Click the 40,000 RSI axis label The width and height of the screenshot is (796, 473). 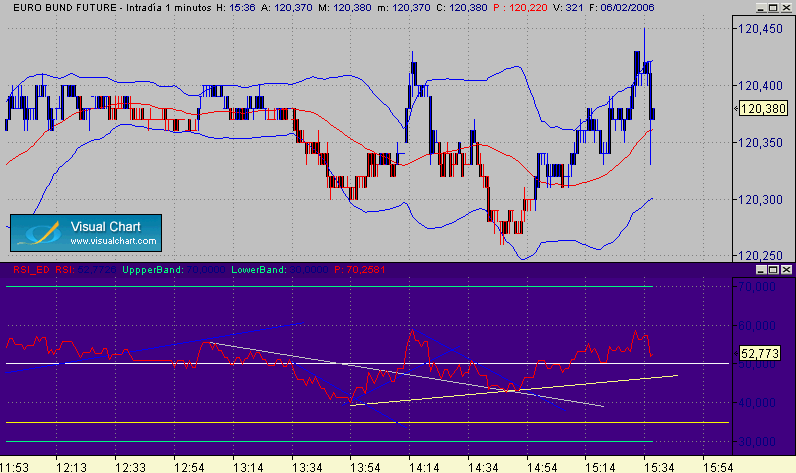[756, 403]
